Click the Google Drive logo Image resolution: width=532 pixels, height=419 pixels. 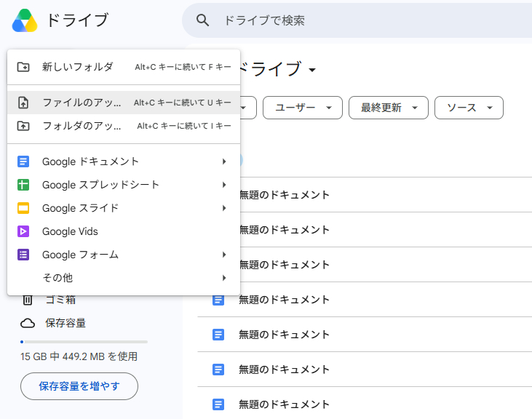click(x=25, y=20)
